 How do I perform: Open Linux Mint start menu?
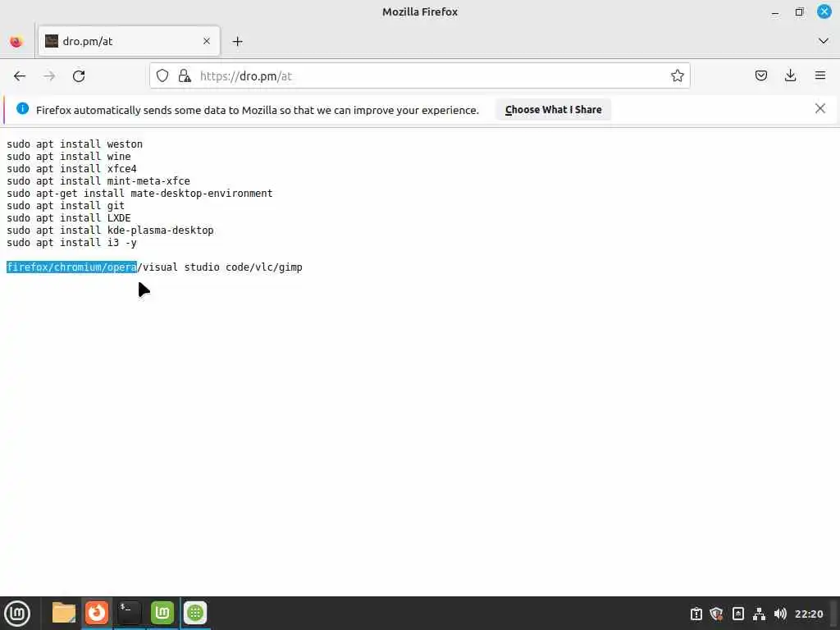(17, 614)
